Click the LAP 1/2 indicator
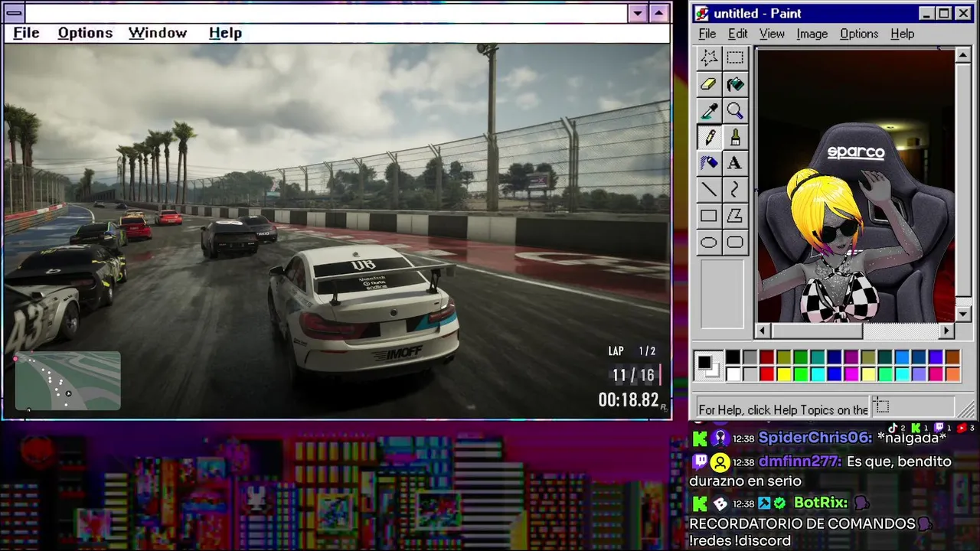Screen dimensions: 980x551 [632, 351]
